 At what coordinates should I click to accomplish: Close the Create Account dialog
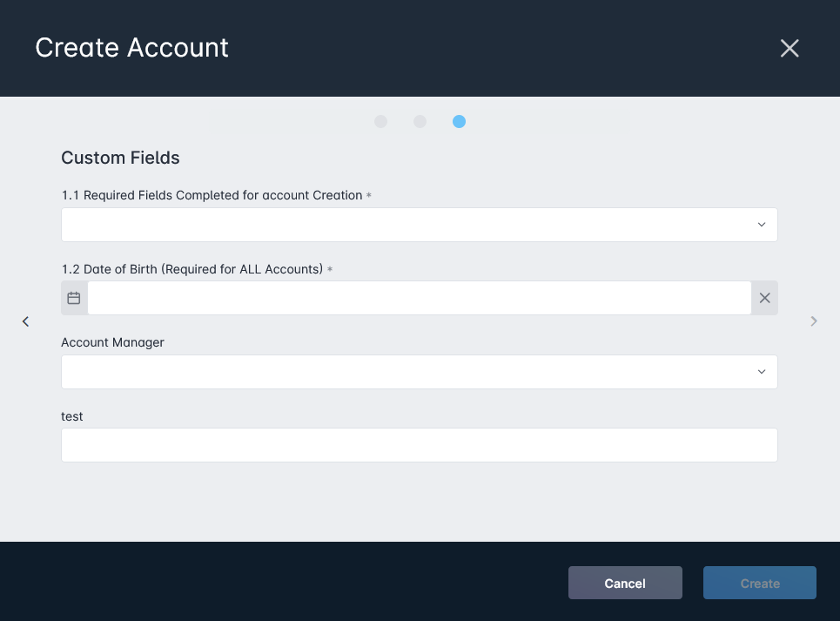(790, 48)
